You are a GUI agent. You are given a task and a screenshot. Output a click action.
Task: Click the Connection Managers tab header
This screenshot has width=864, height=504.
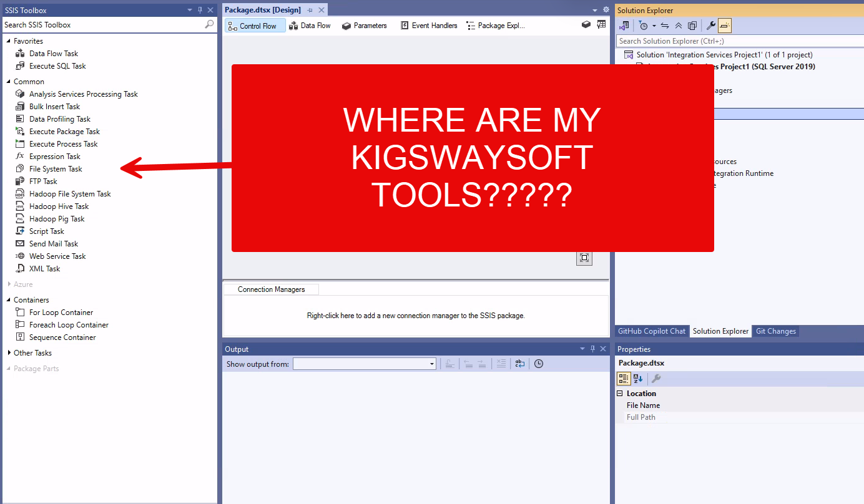271,289
